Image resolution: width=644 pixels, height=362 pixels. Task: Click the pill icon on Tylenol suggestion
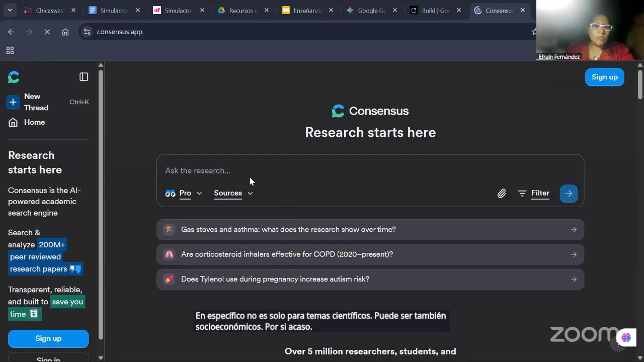[x=169, y=279]
